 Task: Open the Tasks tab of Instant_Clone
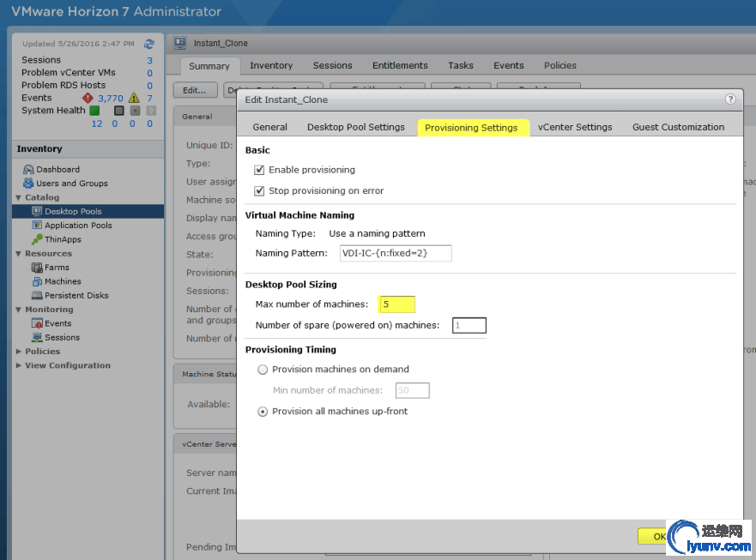(x=461, y=65)
